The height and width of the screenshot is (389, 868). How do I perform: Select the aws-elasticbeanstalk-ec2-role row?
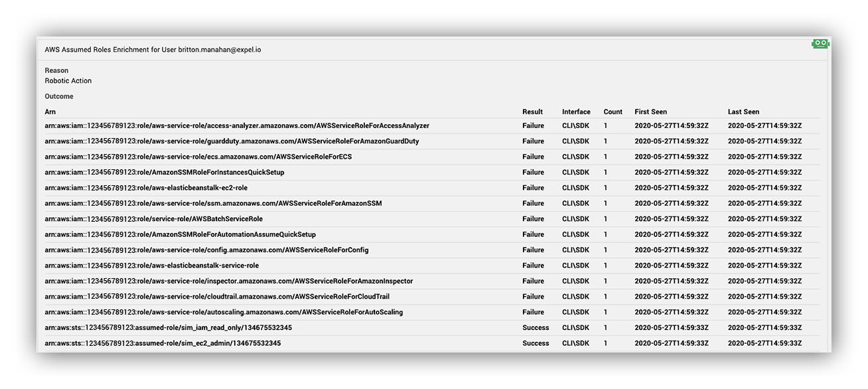432,188
